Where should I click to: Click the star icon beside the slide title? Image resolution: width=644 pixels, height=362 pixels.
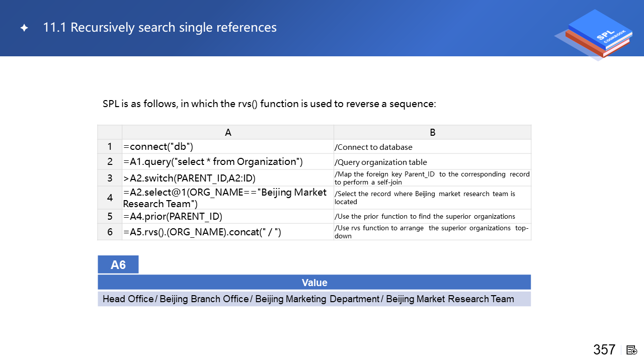tap(24, 28)
